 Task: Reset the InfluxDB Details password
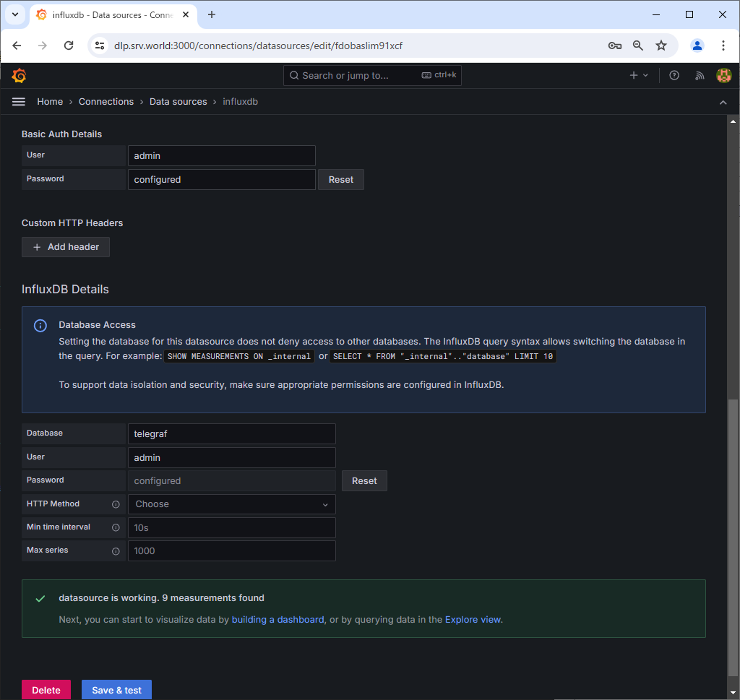(x=364, y=480)
